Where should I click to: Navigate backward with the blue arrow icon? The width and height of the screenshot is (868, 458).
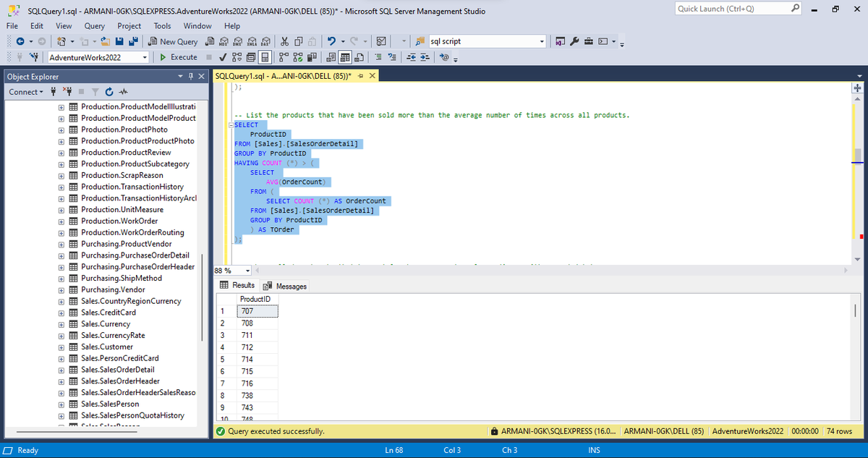point(20,42)
